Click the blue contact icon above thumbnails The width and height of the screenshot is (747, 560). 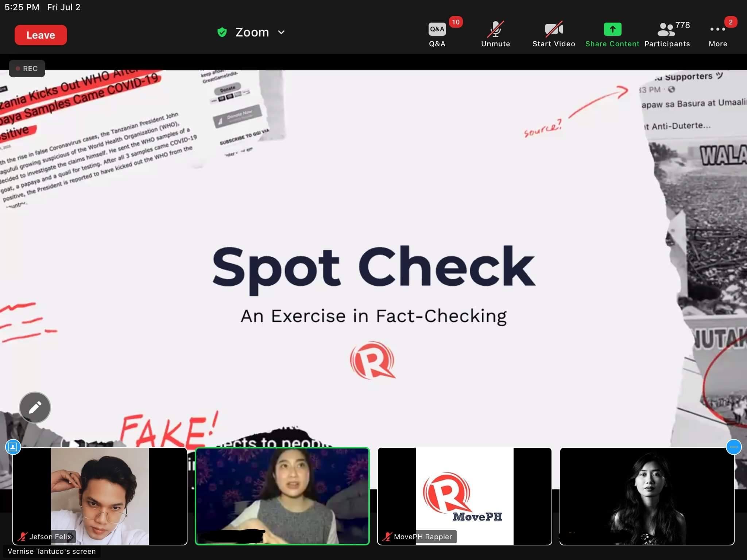(13, 447)
